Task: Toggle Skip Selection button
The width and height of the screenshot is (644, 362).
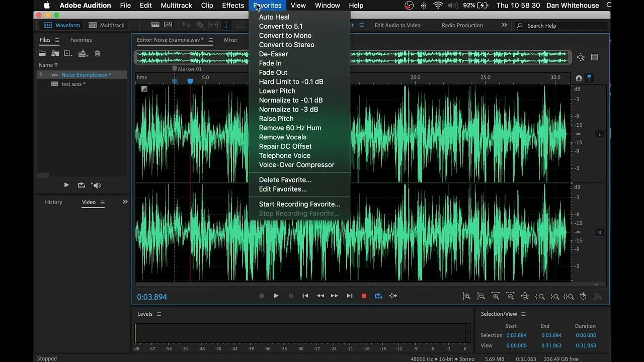Action: coord(393,296)
